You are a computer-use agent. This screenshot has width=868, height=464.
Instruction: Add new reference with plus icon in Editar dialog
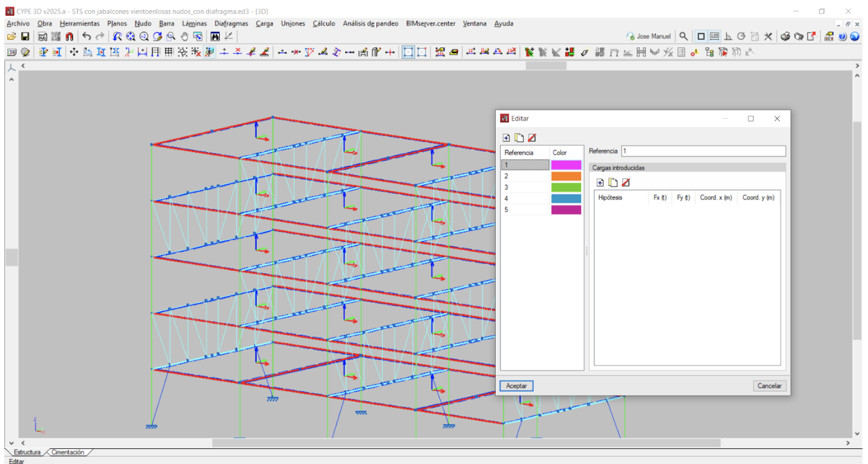pos(507,138)
